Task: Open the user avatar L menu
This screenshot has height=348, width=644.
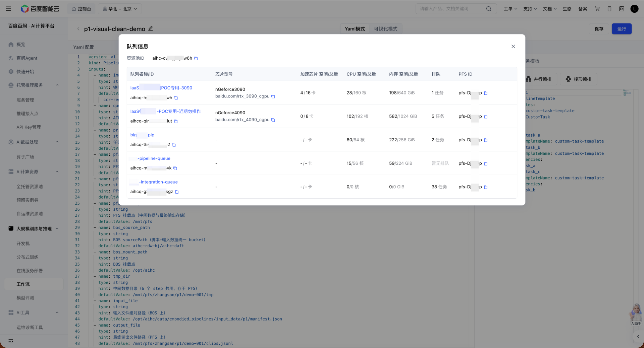Action: coord(634,9)
